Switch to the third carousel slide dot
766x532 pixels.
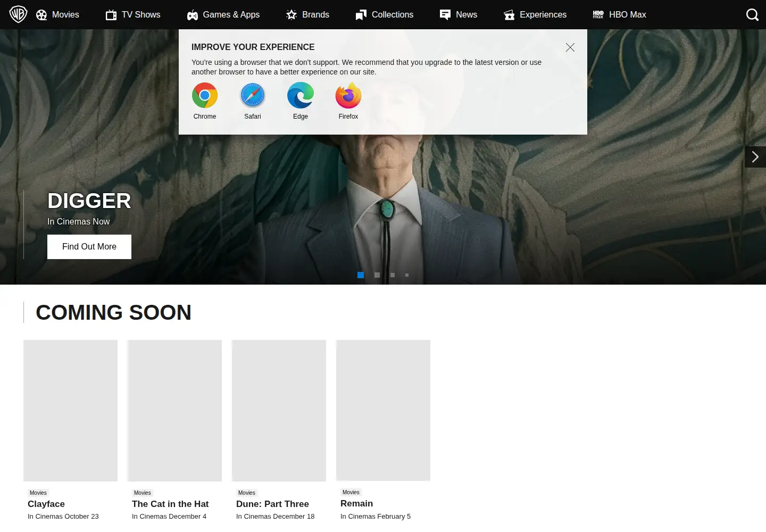click(393, 275)
